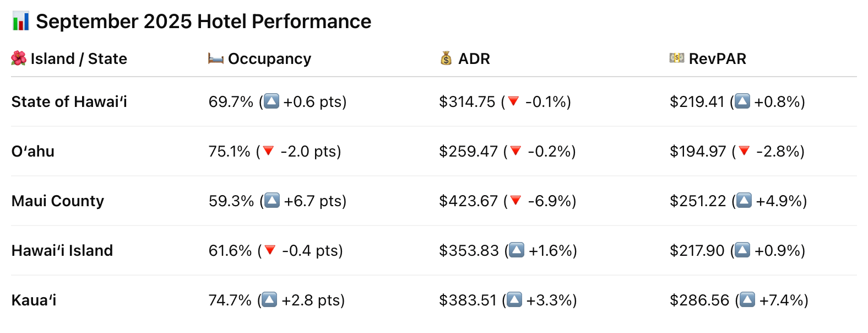
Task: Click the "RevPAR" column header text
Action: pos(717,58)
